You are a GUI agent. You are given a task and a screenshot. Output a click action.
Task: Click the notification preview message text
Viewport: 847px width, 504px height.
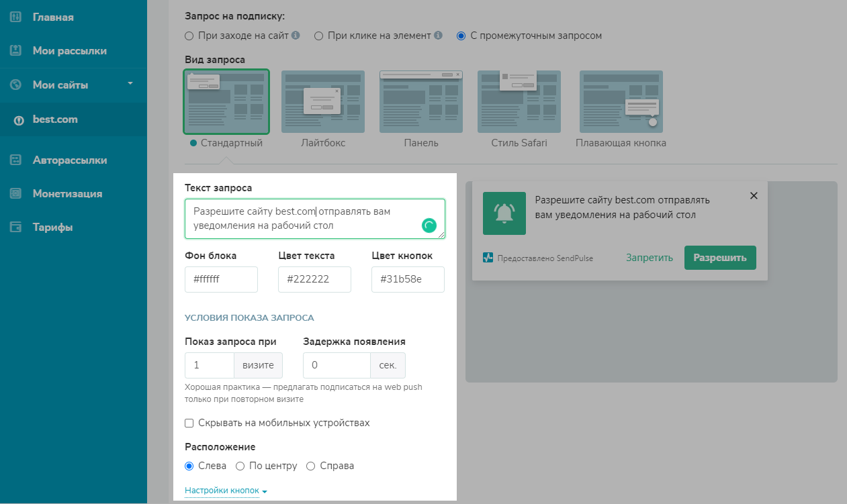click(622, 207)
